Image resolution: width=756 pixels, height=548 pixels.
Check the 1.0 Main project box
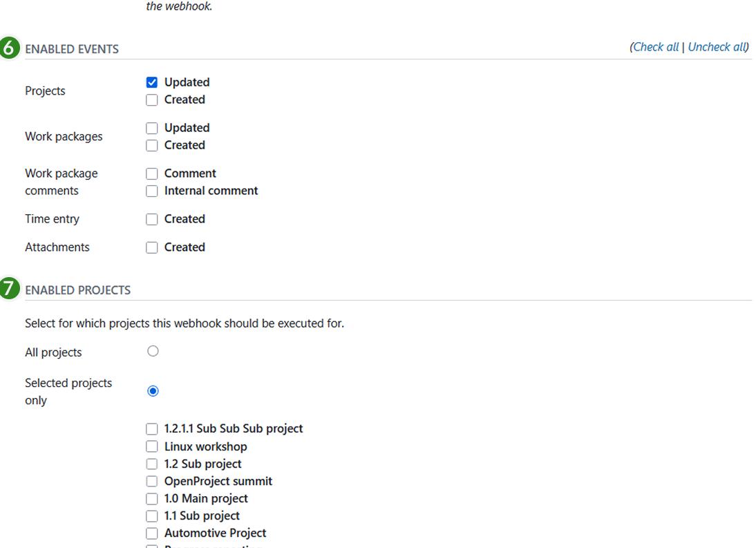coord(152,498)
